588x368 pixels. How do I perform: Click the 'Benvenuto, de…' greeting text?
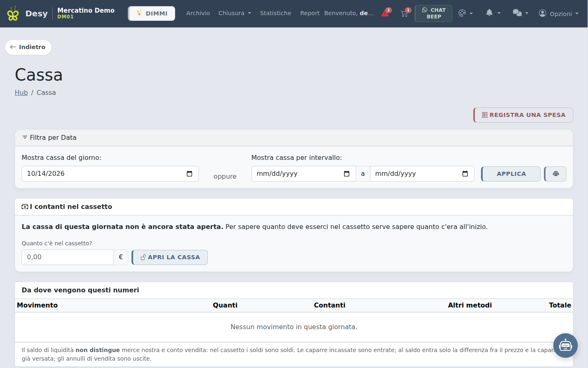point(349,13)
